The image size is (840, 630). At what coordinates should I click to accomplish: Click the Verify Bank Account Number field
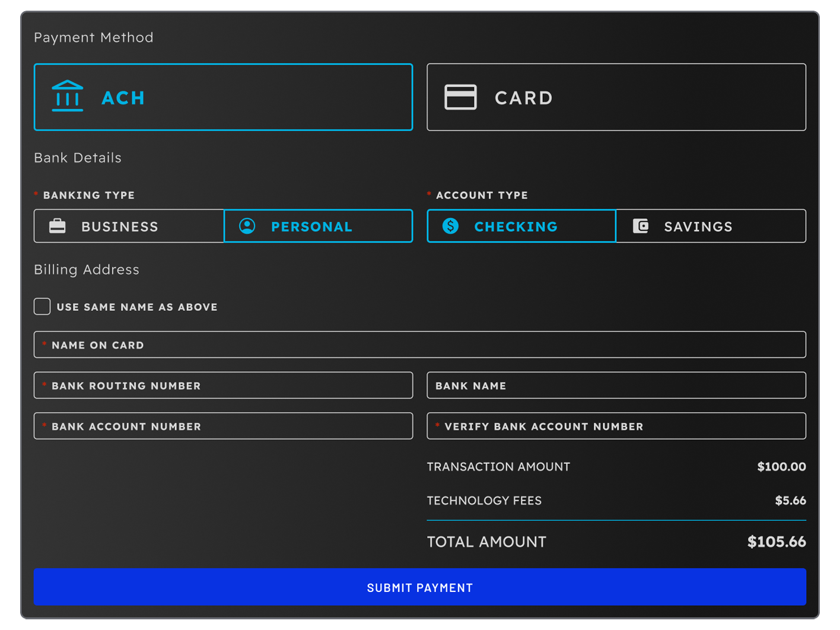[x=616, y=425]
